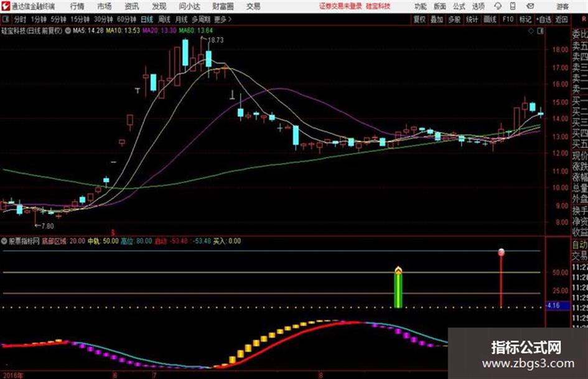Click the 2016年 date axis label

point(12,375)
